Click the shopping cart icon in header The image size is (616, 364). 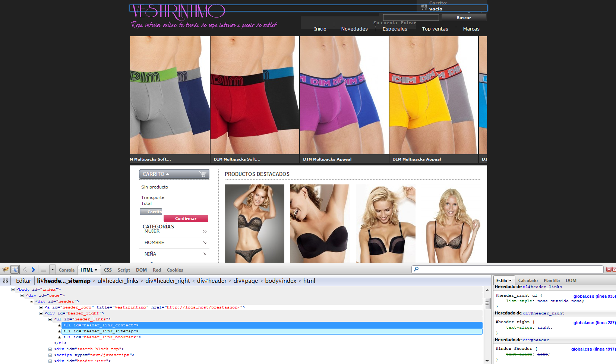point(424,7)
